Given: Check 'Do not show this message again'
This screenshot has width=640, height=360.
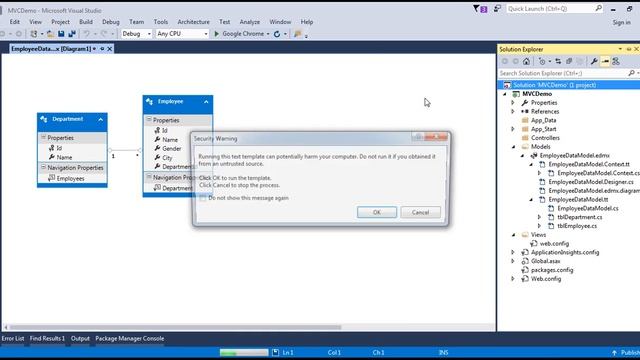Looking at the screenshot, I should coord(203,198).
